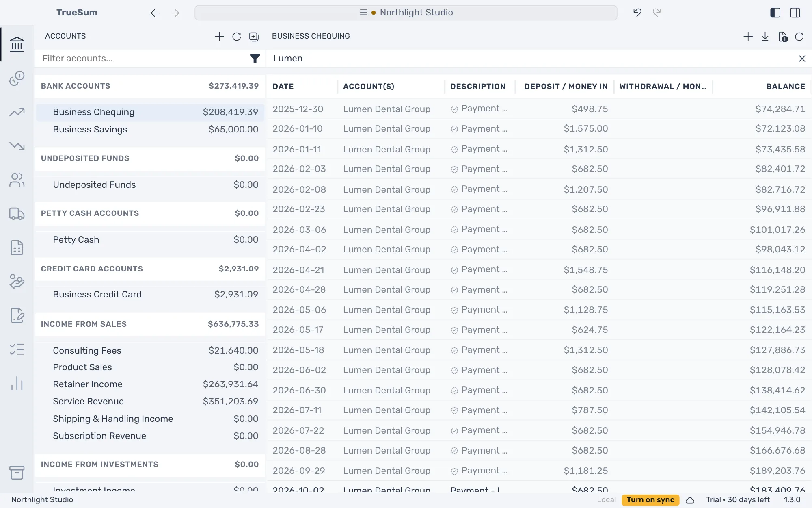
Task: Open the 2025-12-30 transaction date
Action: click(x=298, y=109)
